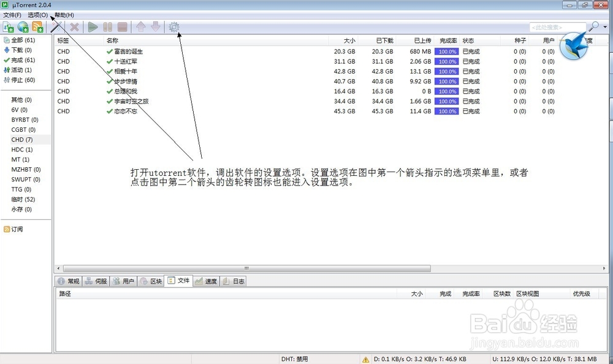Viewport: 613px width, 364px height.
Task: Select the MT (1) label
Action: pos(20,159)
